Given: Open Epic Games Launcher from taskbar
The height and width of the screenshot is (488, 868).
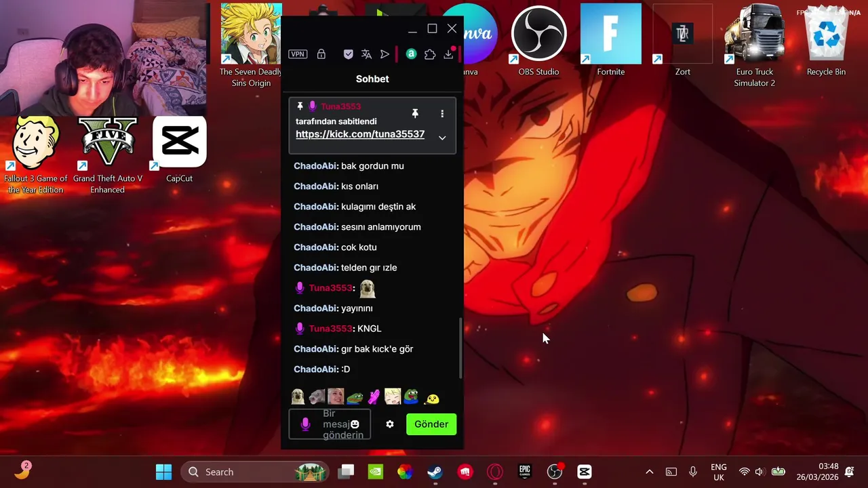Looking at the screenshot, I should [x=525, y=472].
